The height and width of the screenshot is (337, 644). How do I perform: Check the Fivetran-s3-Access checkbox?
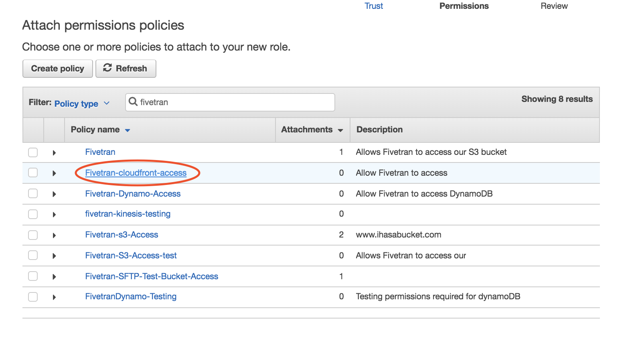click(x=33, y=235)
